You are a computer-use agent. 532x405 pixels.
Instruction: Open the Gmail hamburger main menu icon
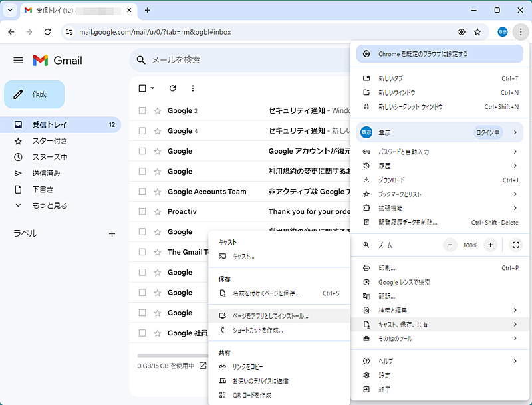18,59
